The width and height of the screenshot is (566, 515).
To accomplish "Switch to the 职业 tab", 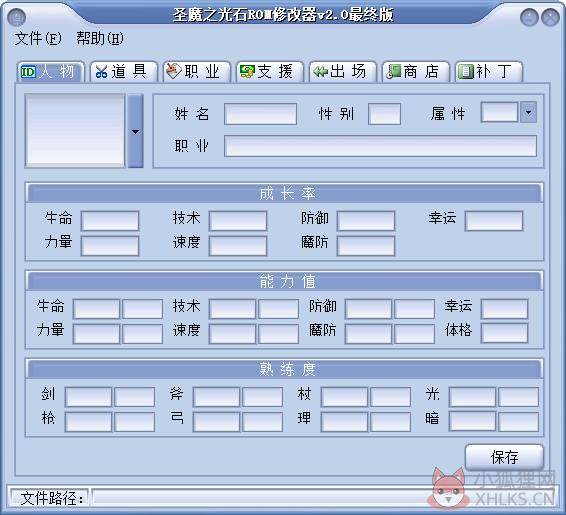I will [197, 71].
